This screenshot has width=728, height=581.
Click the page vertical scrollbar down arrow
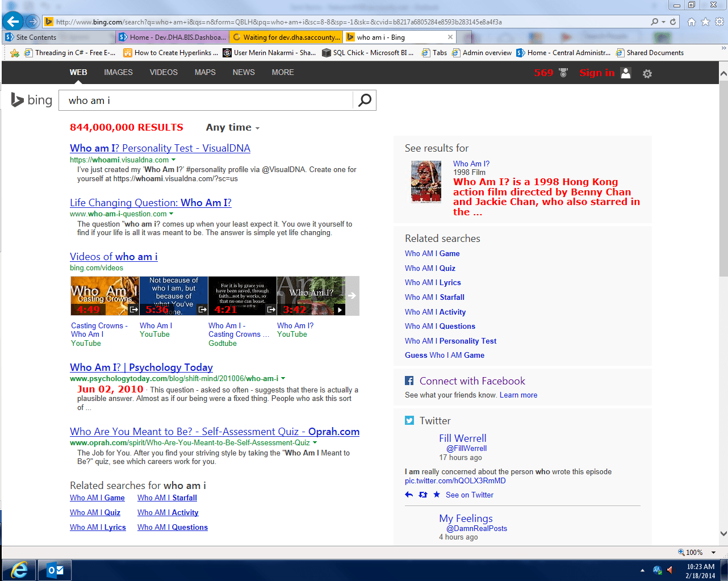pyautogui.click(x=723, y=533)
